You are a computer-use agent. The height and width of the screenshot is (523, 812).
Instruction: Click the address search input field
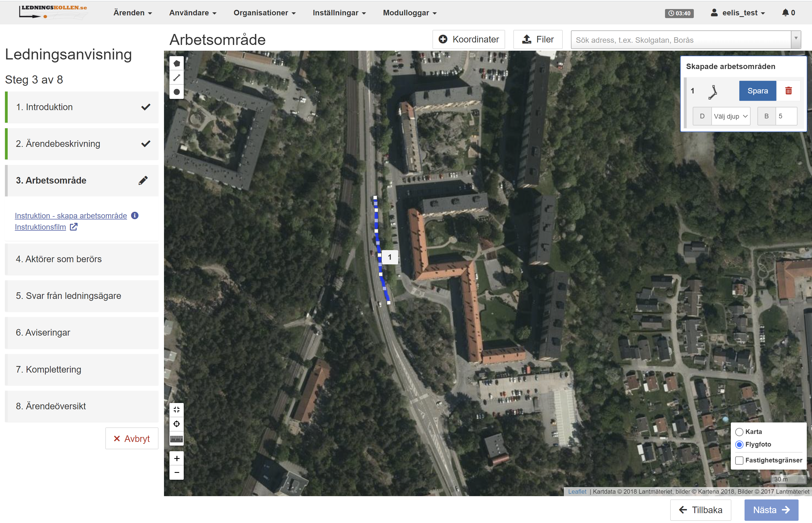coord(680,40)
